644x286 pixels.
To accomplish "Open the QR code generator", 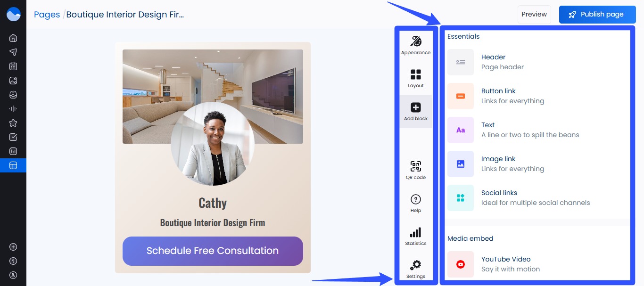I will tap(415, 170).
